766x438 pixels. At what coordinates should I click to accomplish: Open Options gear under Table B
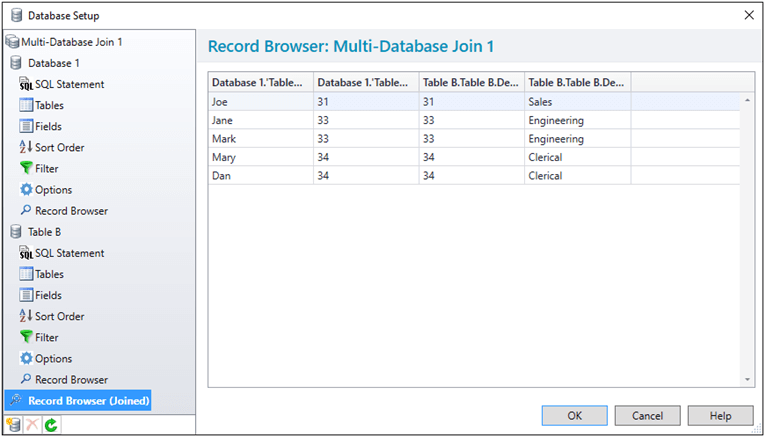[x=46, y=358]
